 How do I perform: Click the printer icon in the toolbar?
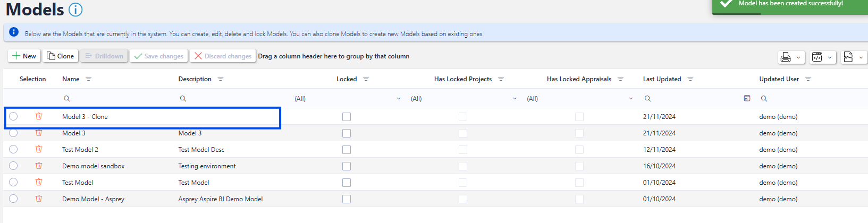pyautogui.click(x=785, y=57)
